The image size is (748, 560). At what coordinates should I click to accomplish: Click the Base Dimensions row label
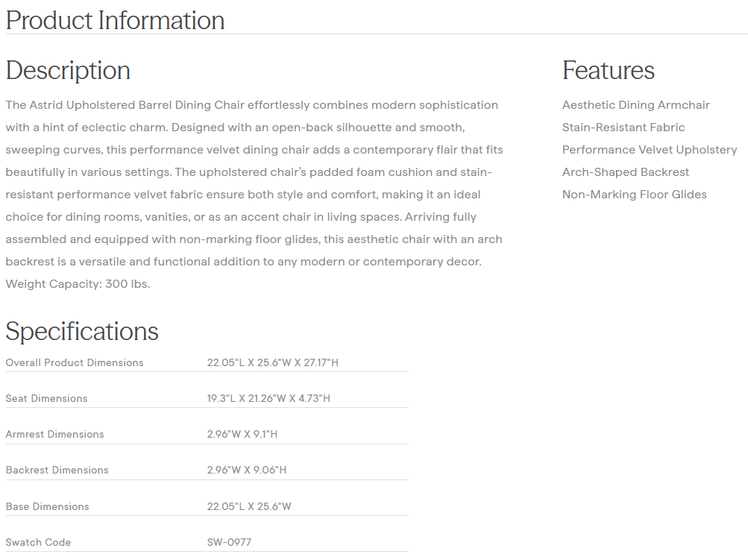coord(47,507)
